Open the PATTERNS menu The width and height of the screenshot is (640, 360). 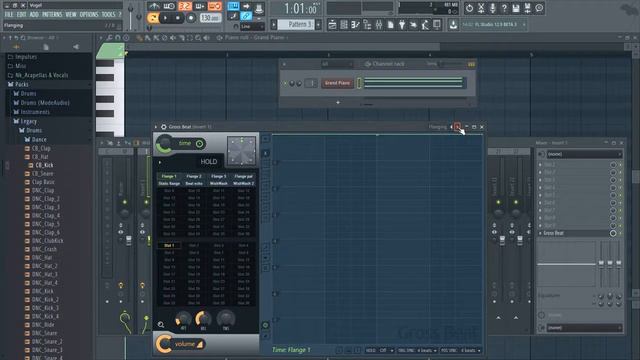[x=52, y=14]
